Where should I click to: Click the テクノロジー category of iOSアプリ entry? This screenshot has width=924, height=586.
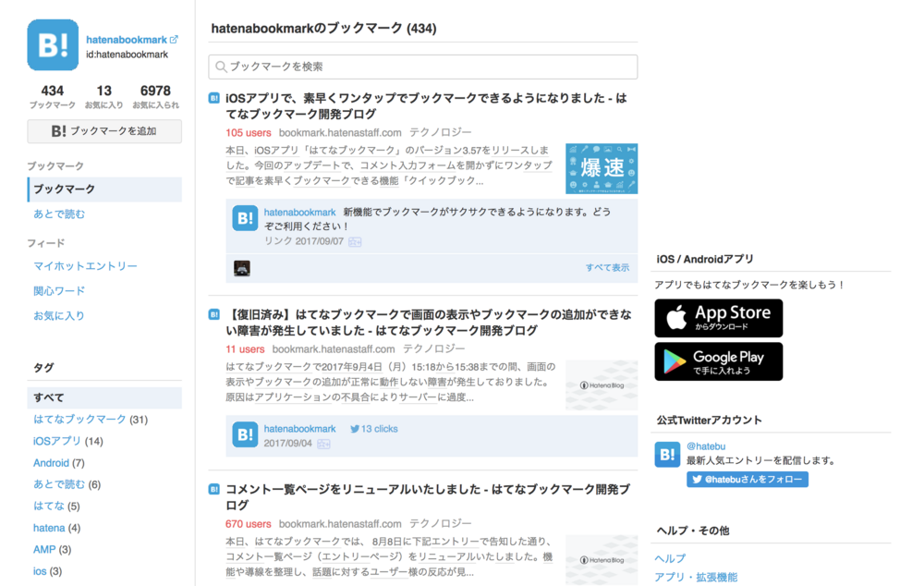(x=440, y=133)
